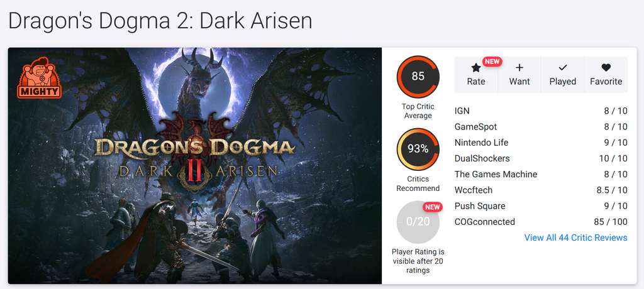Click the red NEW badge on Rate
Screen dimensions: 644x289
tap(492, 62)
